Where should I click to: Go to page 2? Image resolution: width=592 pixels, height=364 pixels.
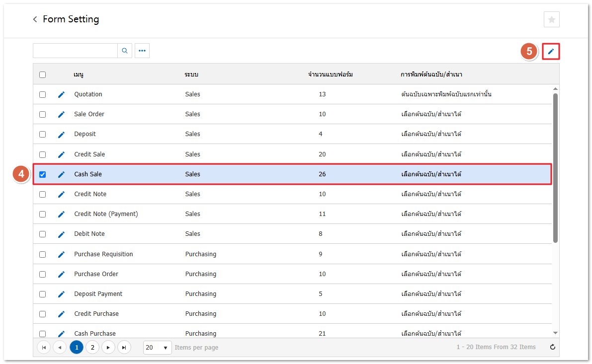(x=92, y=347)
